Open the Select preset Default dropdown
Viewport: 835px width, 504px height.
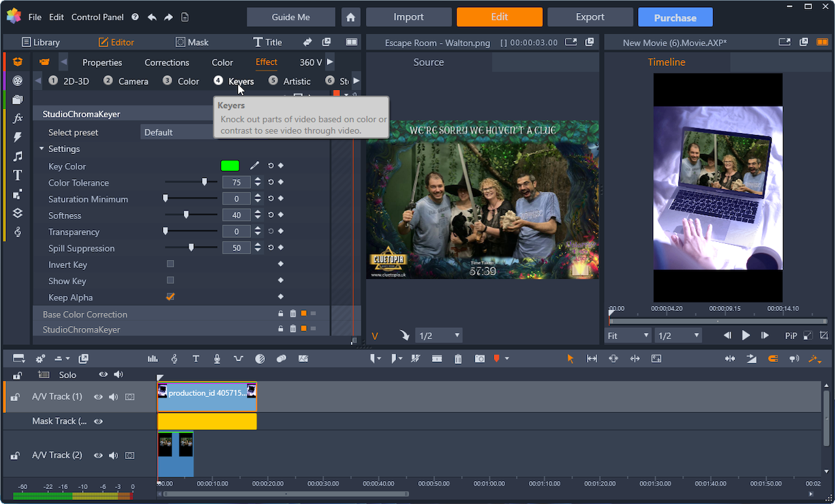[176, 132]
